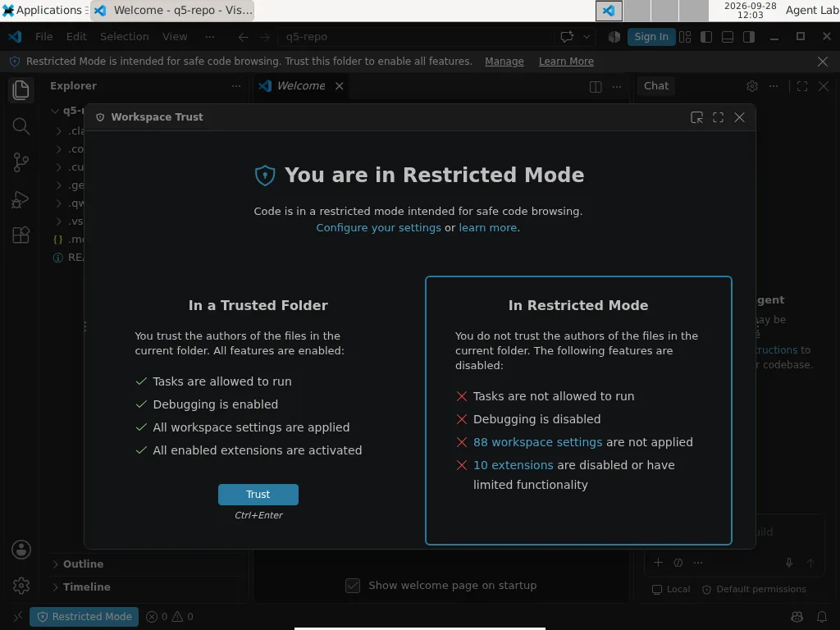This screenshot has width=840, height=630.
Task: Open the File menu
Action: click(44, 37)
